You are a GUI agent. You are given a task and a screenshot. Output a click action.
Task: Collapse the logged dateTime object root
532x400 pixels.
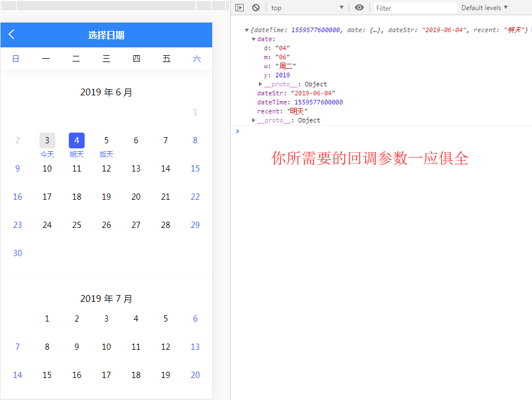coord(247,30)
